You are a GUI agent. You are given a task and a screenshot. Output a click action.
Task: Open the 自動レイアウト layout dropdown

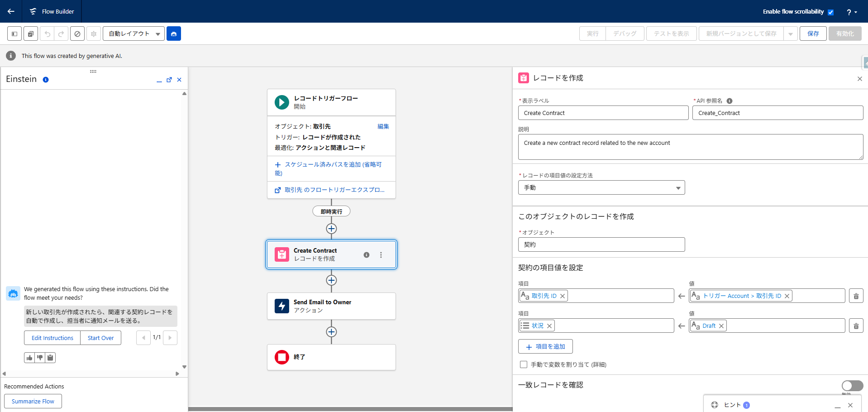tap(134, 34)
